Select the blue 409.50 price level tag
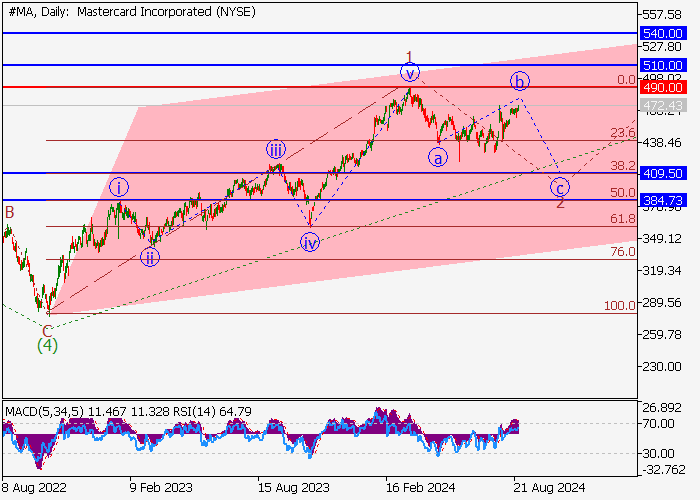The image size is (700, 500). (x=662, y=173)
